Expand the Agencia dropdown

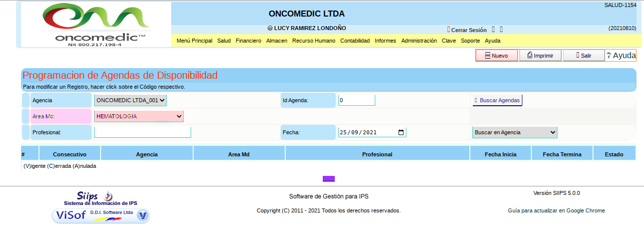click(x=130, y=100)
